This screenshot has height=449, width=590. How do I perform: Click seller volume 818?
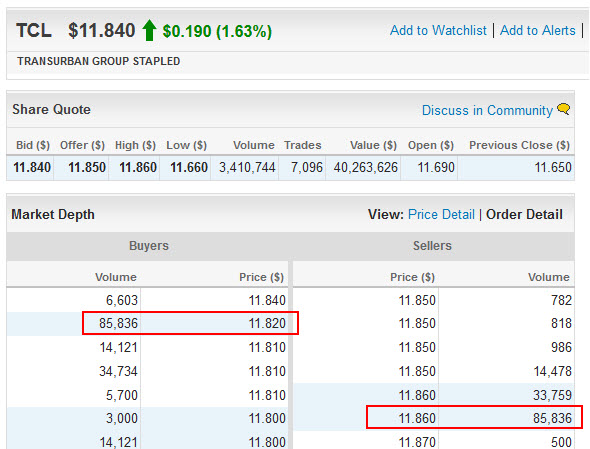[x=562, y=323]
